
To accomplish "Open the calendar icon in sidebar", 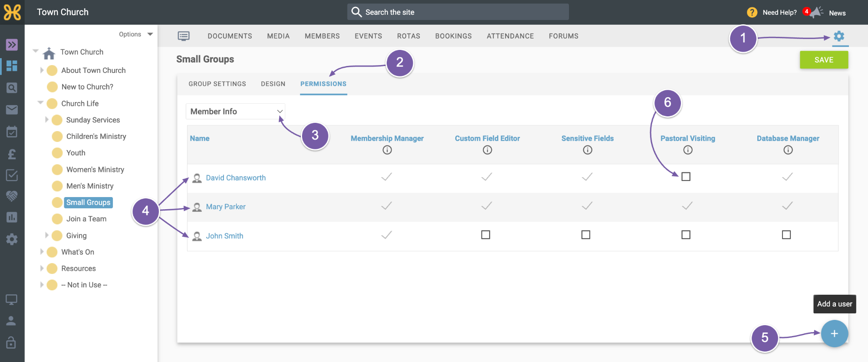I will 12,131.
